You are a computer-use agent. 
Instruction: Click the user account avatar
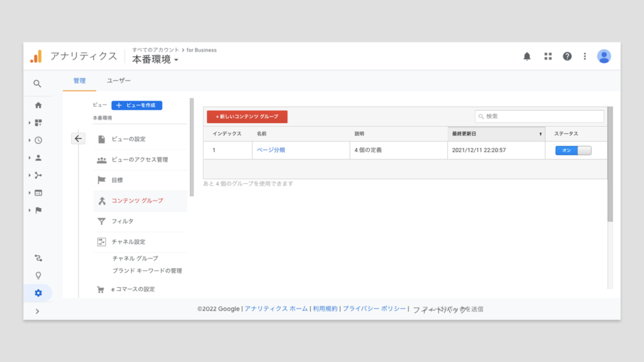(x=604, y=57)
